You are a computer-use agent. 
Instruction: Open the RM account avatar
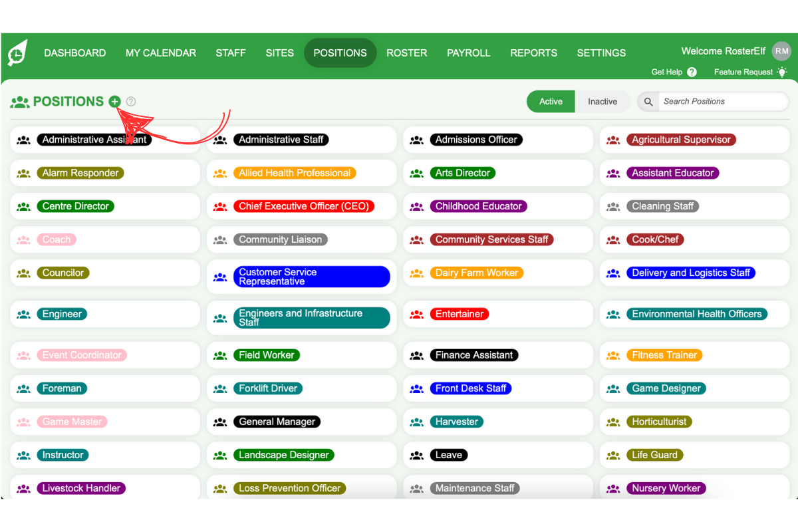coord(781,51)
